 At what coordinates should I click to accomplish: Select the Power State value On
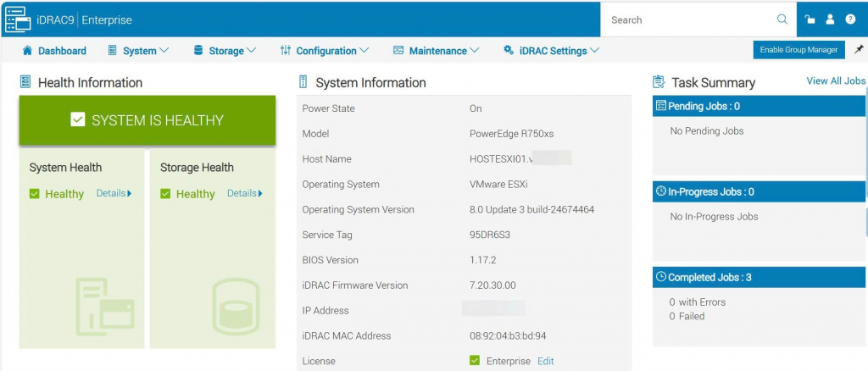point(476,108)
